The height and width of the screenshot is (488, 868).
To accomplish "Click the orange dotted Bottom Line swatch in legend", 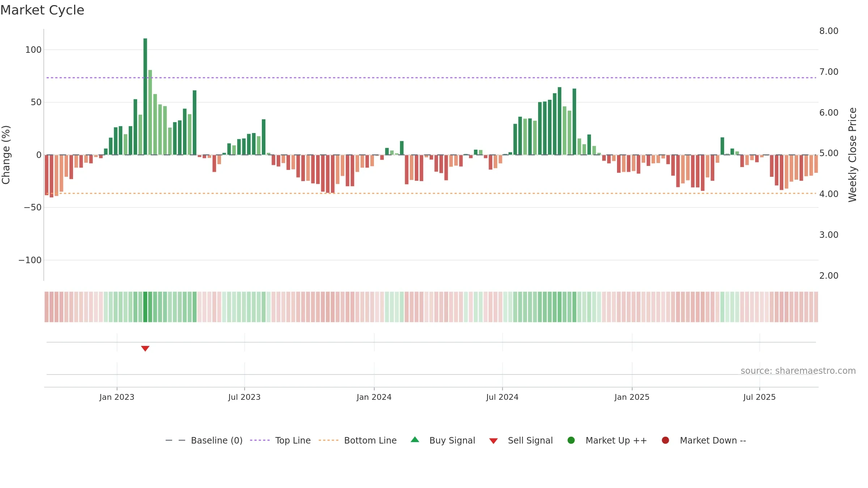I will tap(328, 440).
